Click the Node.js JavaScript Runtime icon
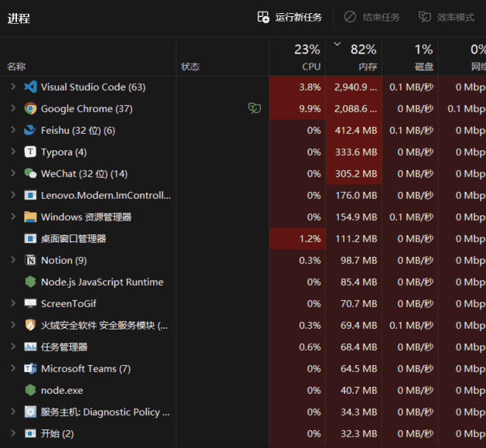Screen dimensions: 486x448 tap(30, 282)
